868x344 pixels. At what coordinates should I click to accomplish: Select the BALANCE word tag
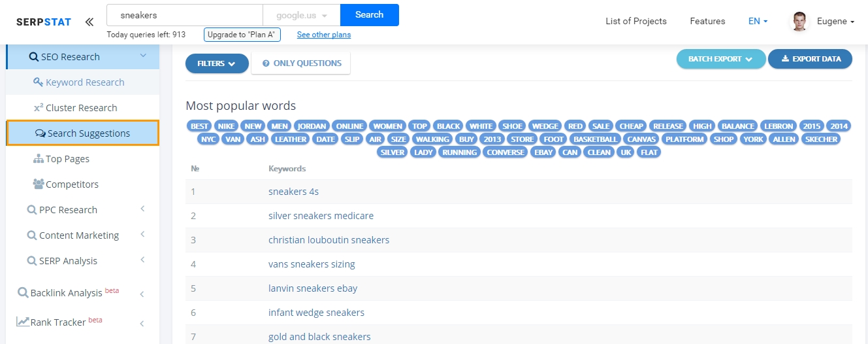coord(737,126)
